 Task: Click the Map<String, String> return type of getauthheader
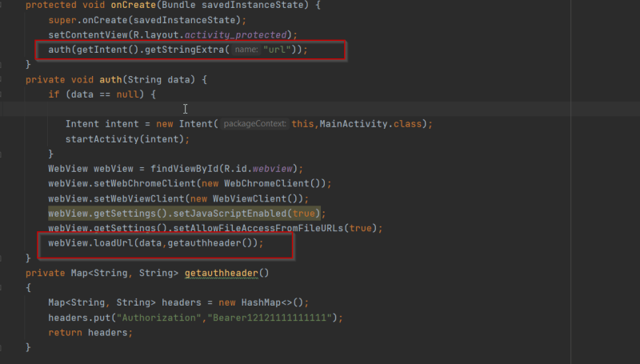pos(125,273)
